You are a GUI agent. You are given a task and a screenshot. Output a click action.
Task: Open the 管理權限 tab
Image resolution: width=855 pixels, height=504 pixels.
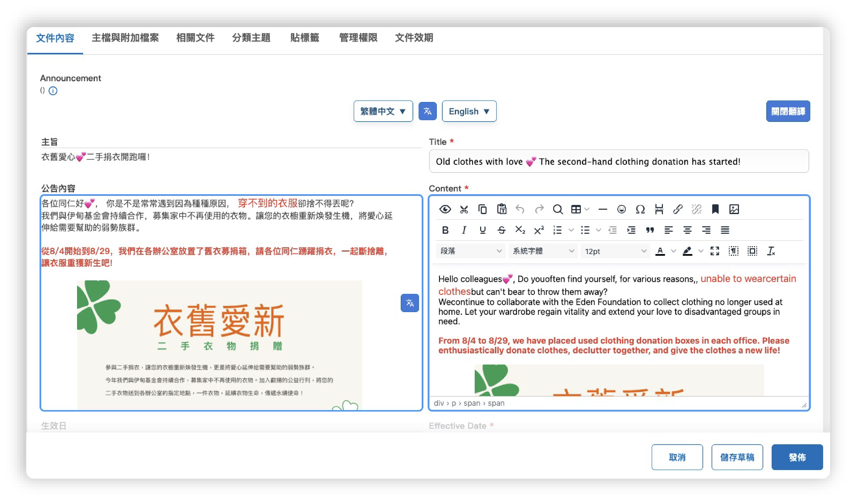[358, 38]
